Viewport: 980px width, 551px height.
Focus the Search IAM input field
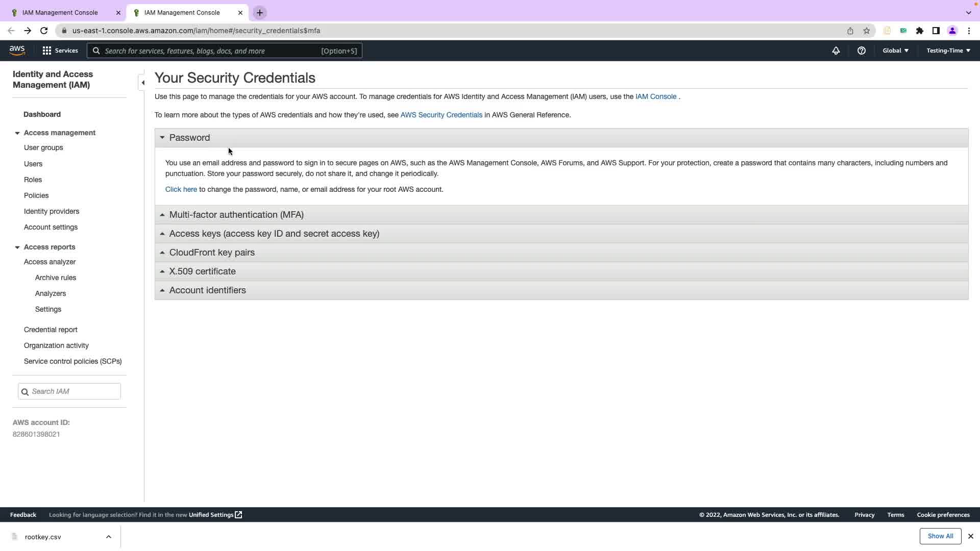coord(74,391)
